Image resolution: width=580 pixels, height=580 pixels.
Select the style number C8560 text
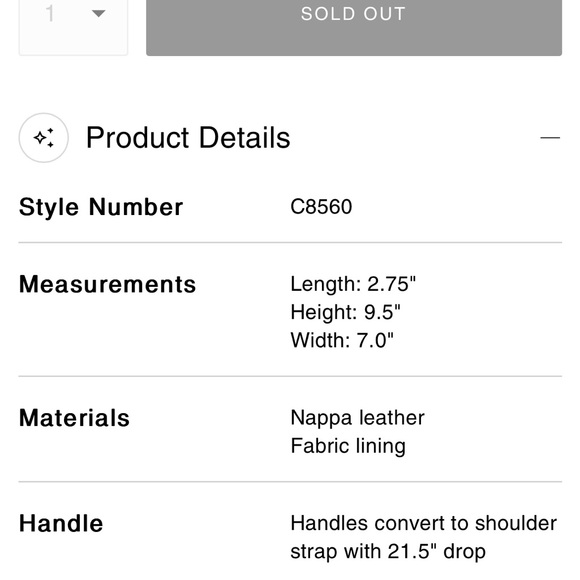[321, 206]
